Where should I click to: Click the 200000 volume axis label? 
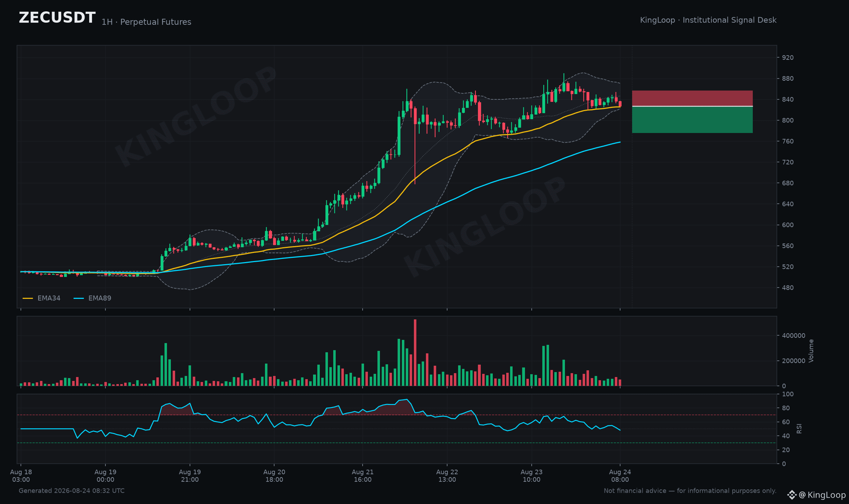click(x=793, y=361)
